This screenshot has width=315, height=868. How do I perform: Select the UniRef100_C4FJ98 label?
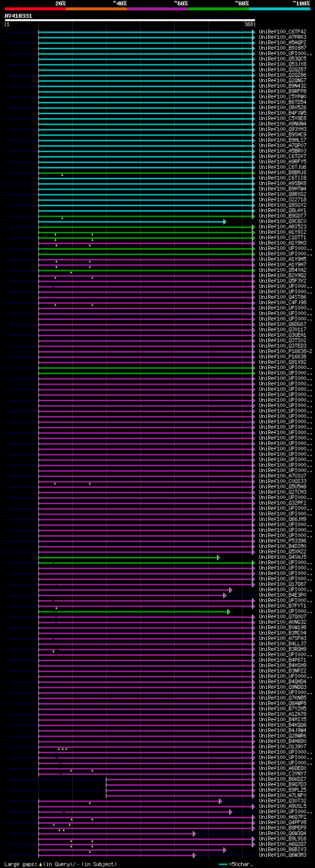[283, 303]
